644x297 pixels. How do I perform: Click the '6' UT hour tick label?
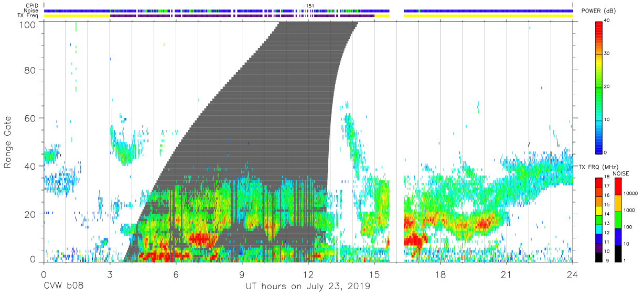[176, 274]
